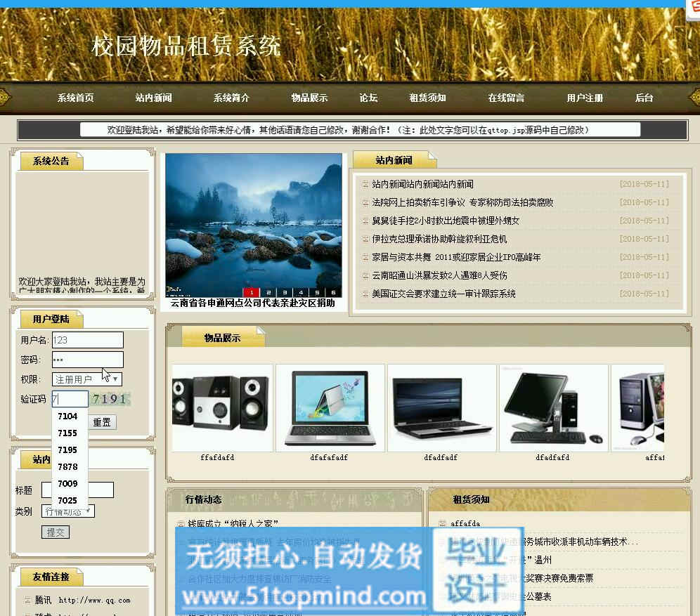The height and width of the screenshot is (616, 700).
Task: Click the 密码 password field
Action: (x=87, y=360)
